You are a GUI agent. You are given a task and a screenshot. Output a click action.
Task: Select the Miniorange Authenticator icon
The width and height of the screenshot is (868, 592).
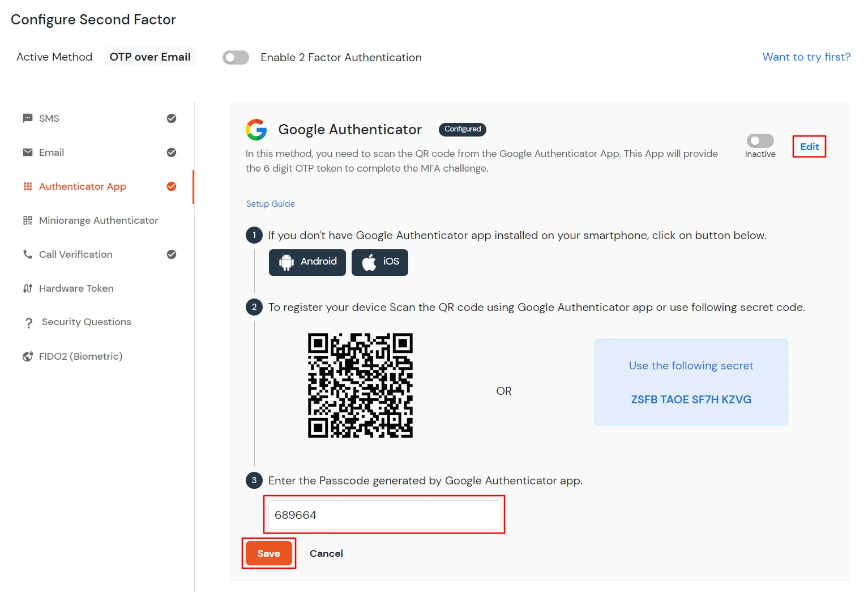point(27,220)
